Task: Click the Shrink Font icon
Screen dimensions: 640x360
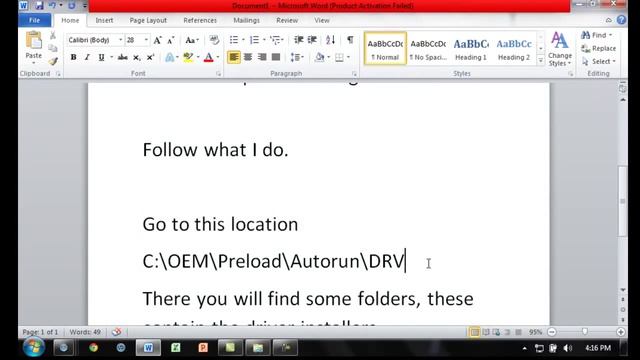Action: pos(171,40)
